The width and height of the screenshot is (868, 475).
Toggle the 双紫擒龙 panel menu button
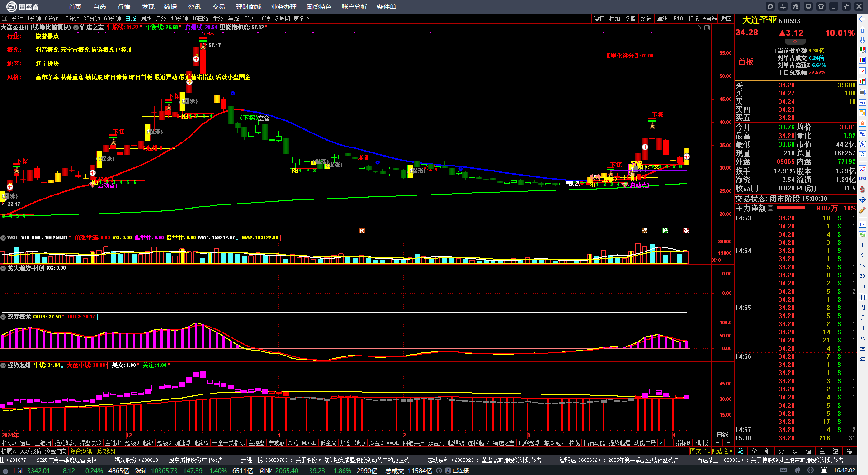(3, 317)
